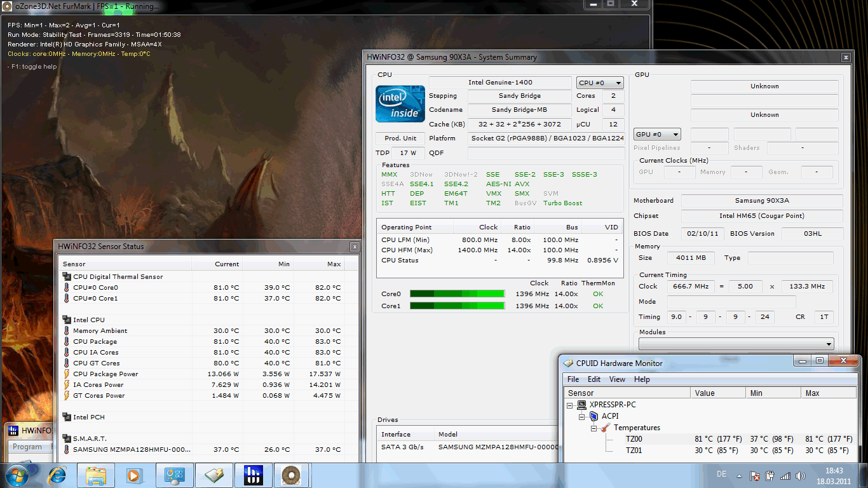Open File menu in Hardware Monitor
Viewport: 868px width, 488px height.
click(x=573, y=379)
